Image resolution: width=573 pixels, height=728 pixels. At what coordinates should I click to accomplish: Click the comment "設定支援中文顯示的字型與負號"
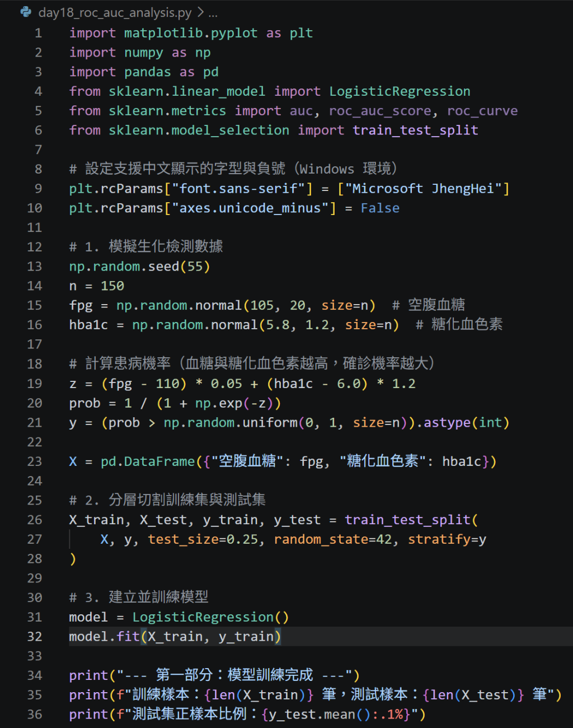click(185, 169)
